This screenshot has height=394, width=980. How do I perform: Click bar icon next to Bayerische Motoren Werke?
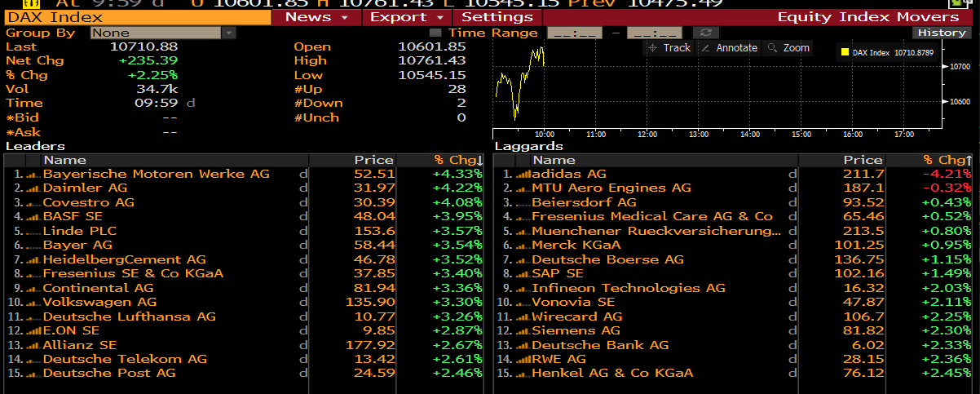click(x=33, y=175)
